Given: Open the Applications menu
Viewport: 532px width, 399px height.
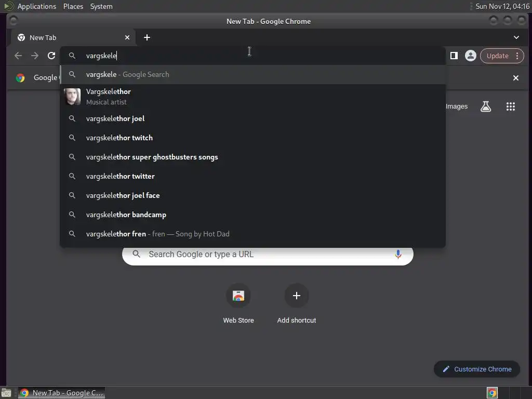Looking at the screenshot, I should (x=37, y=6).
